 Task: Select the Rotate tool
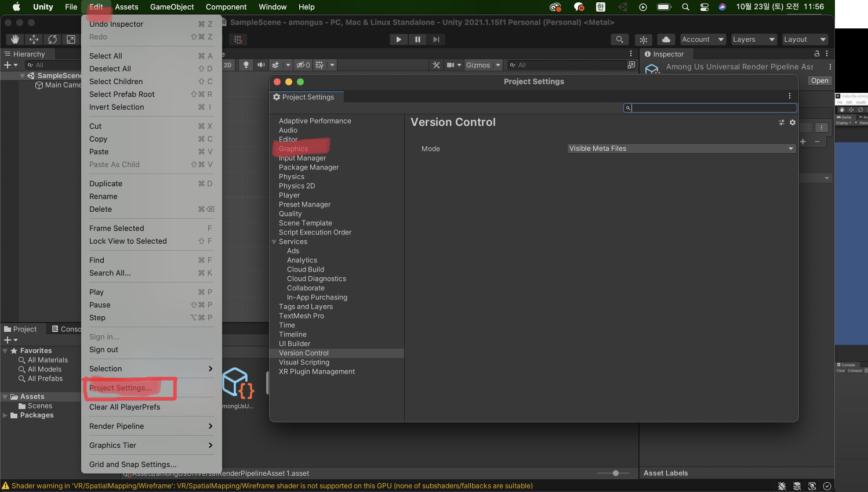pos(52,39)
